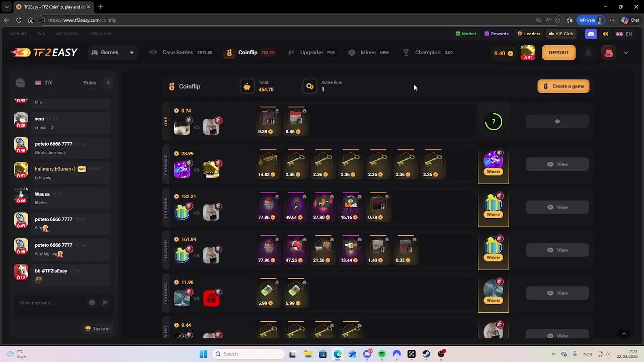Screen dimensions: 644x362
Task: Open the browser home icon
Action: tap(31, 20)
